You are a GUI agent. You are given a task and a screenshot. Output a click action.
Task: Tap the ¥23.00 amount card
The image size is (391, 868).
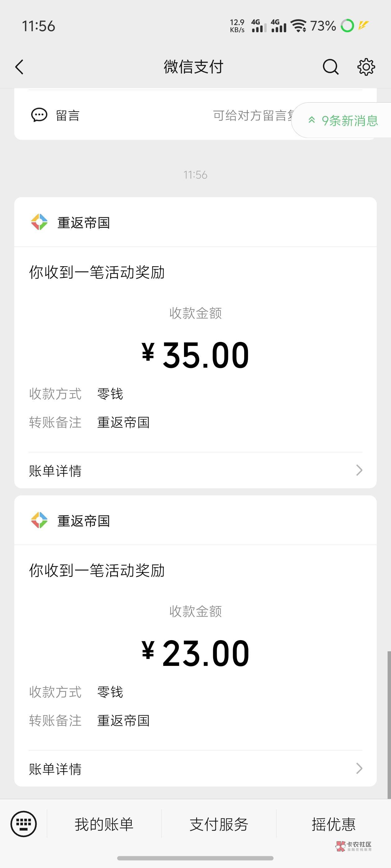pos(195,641)
